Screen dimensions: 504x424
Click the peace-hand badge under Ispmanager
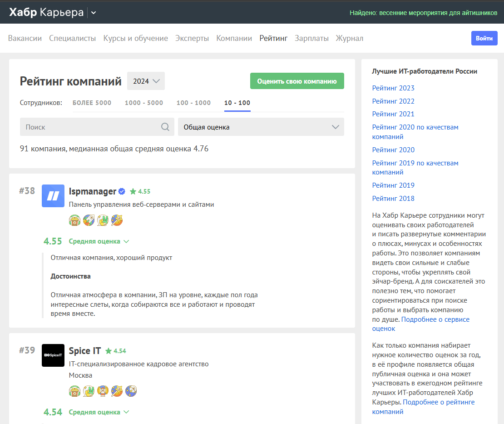tap(103, 220)
